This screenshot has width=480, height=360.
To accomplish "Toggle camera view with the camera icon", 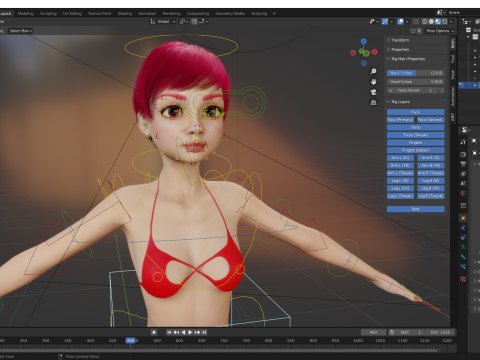I will pyautogui.click(x=374, y=92).
